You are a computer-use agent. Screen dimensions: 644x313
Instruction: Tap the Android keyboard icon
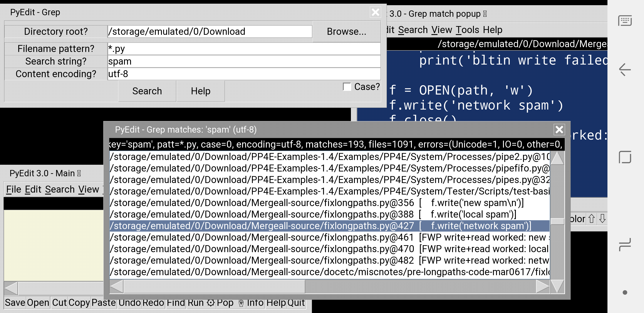point(625,20)
